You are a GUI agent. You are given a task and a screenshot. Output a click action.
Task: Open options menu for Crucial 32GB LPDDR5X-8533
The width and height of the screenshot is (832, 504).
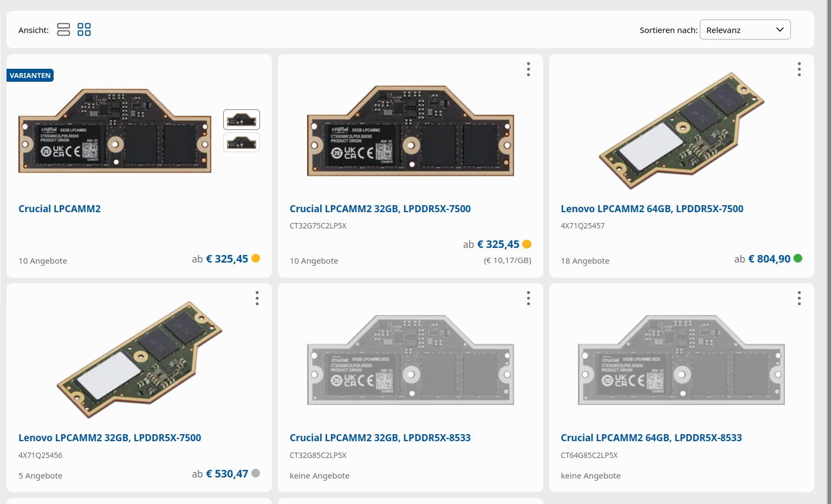pos(528,298)
